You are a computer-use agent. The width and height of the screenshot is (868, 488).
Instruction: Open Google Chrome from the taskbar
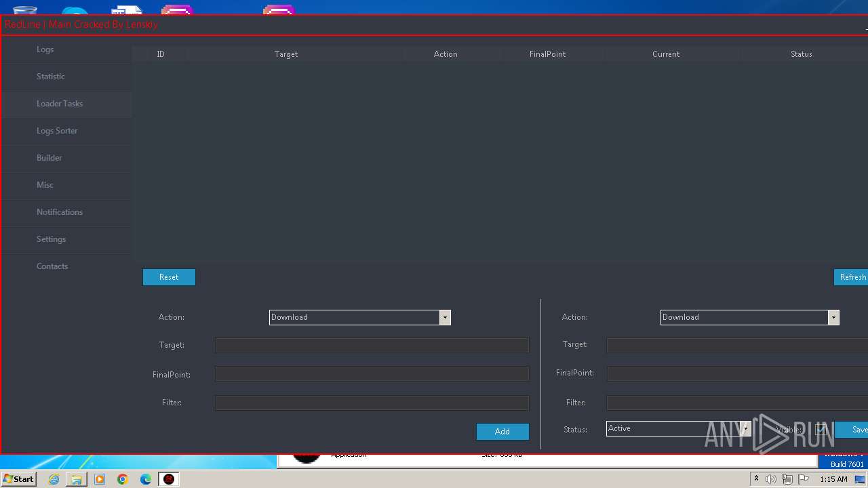(x=123, y=479)
